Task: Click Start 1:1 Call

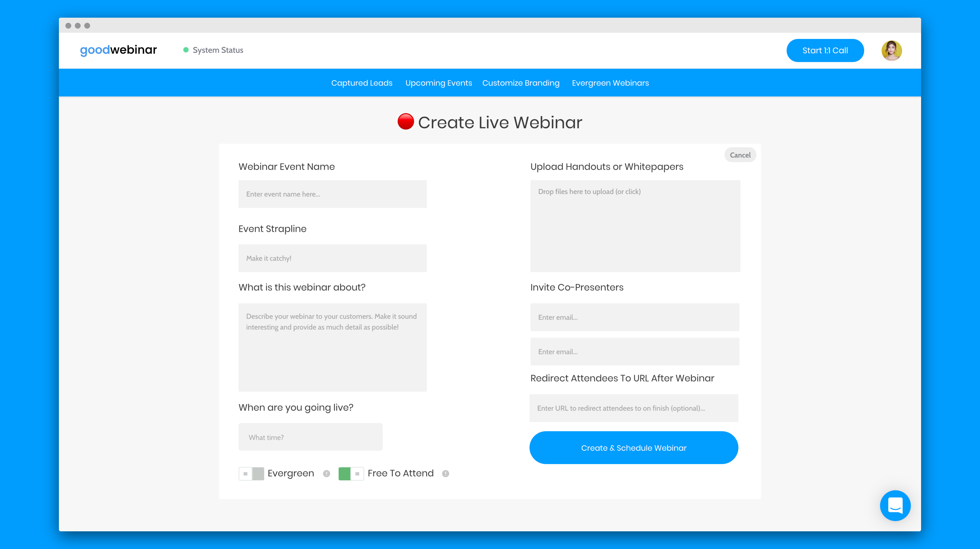Action: tap(825, 50)
